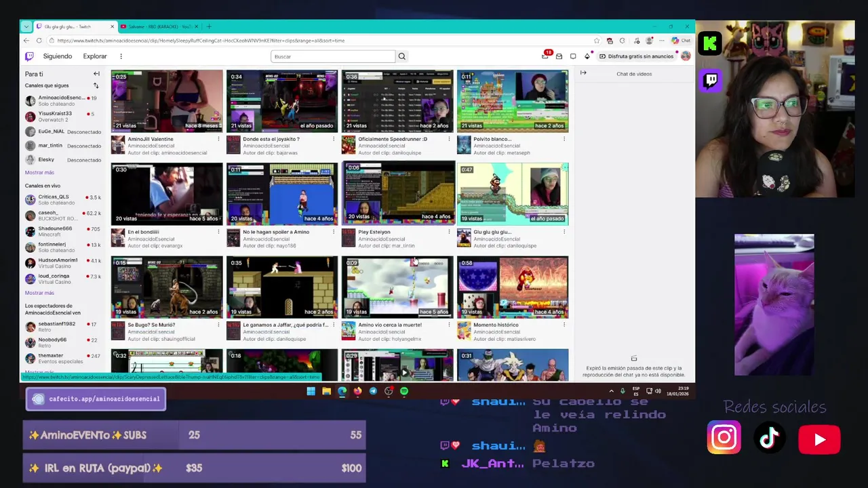Screen dimensions: 868x488
Task: Open Elesky channel in sidebar
Action: coord(62,160)
